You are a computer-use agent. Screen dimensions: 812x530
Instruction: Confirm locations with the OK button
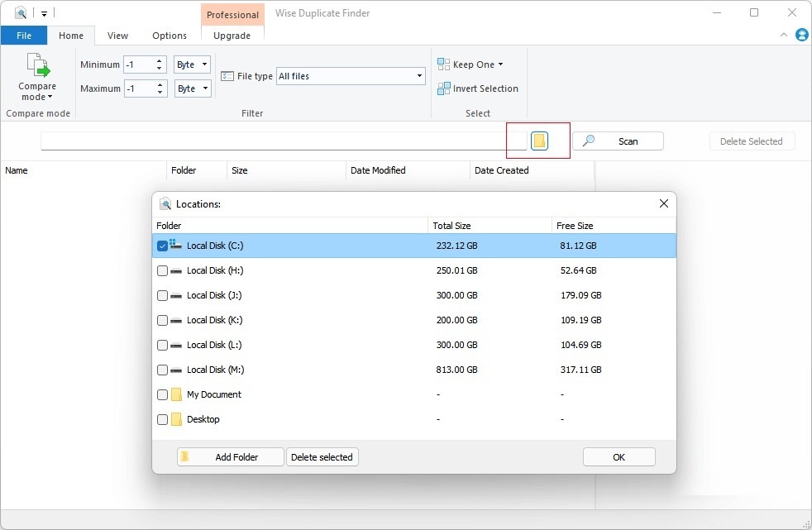(619, 457)
